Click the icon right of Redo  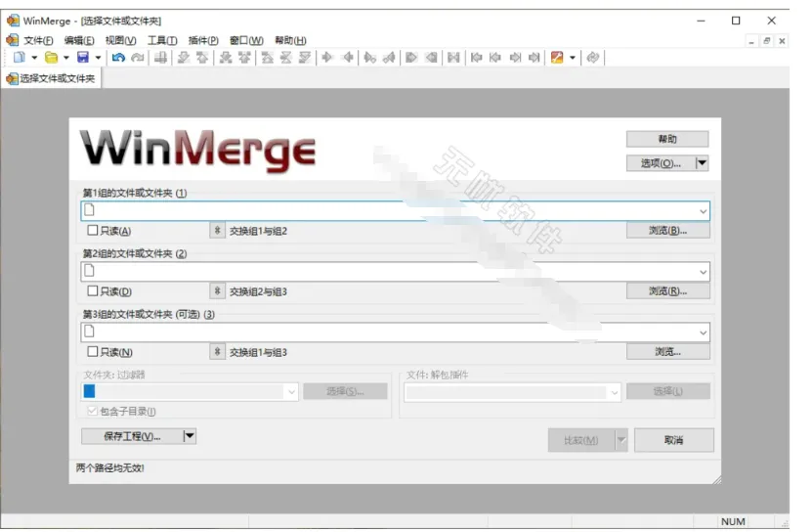tap(160, 57)
